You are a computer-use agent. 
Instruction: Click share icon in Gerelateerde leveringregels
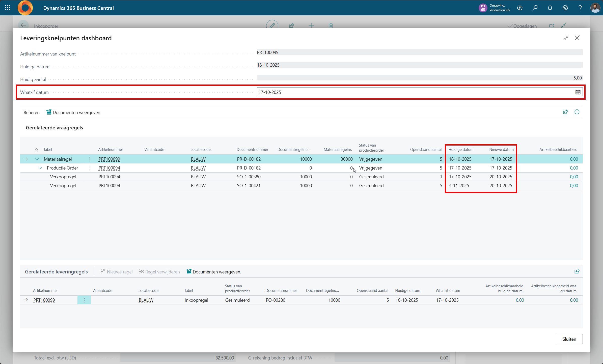click(577, 271)
